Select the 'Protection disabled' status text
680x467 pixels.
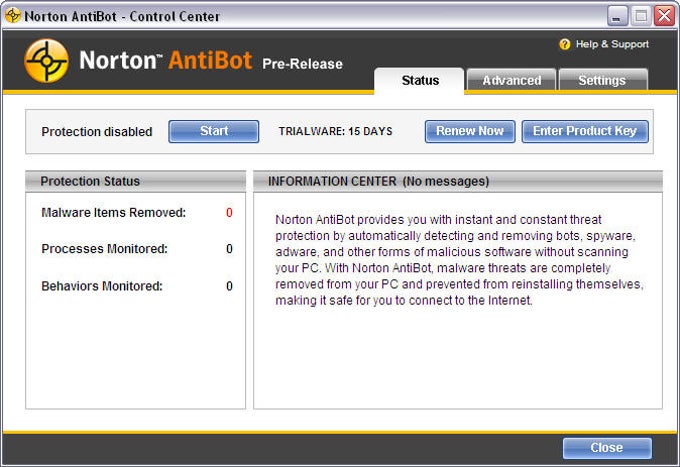97,132
